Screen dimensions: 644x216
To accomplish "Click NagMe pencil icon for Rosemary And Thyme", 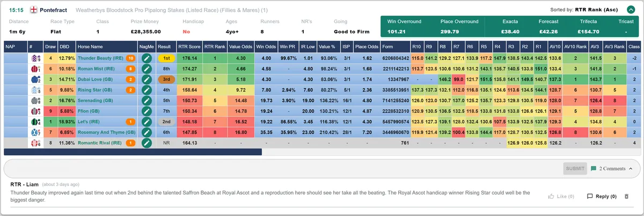I will [x=147, y=133].
